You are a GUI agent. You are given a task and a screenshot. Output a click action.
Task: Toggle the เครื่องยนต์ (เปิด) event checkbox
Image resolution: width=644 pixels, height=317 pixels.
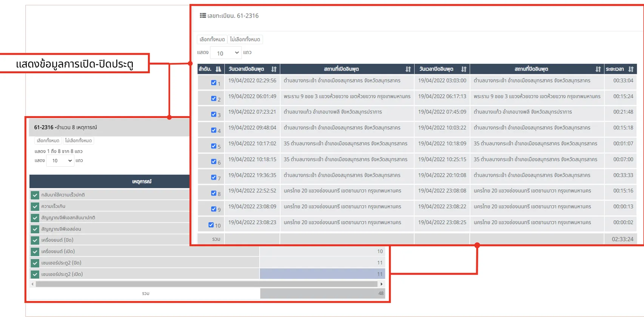(35, 252)
